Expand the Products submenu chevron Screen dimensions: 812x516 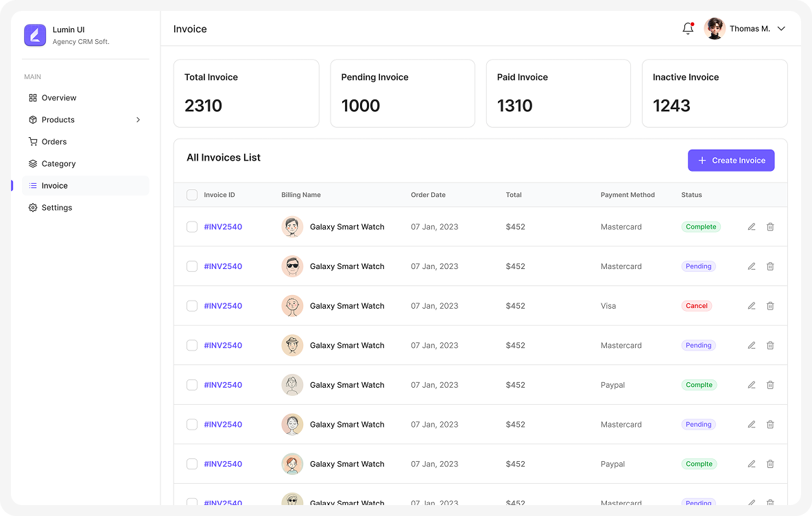138,120
